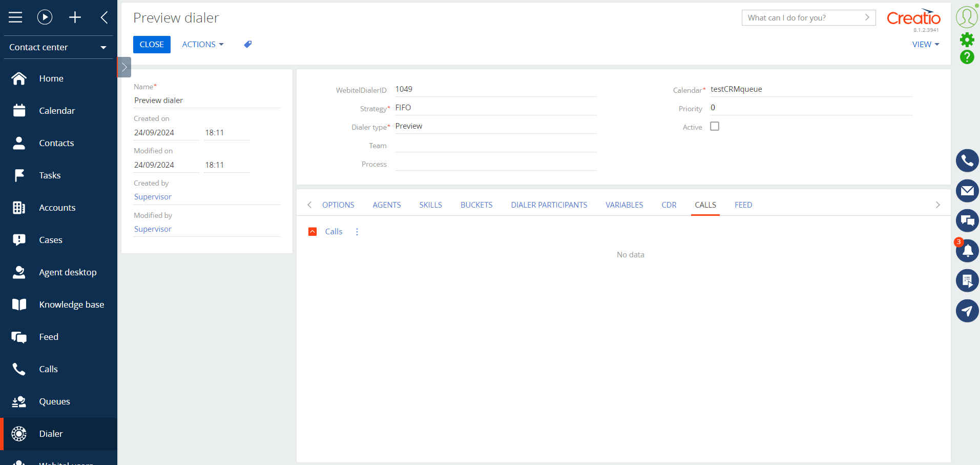
Task: Click the Priority field showing 0
Action: pos(811,108)
